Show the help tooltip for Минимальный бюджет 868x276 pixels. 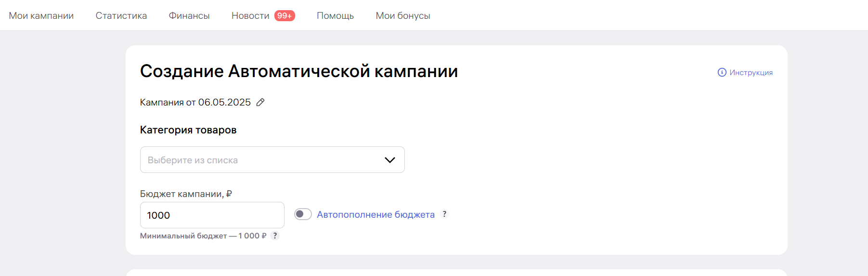tap(275, 236)
